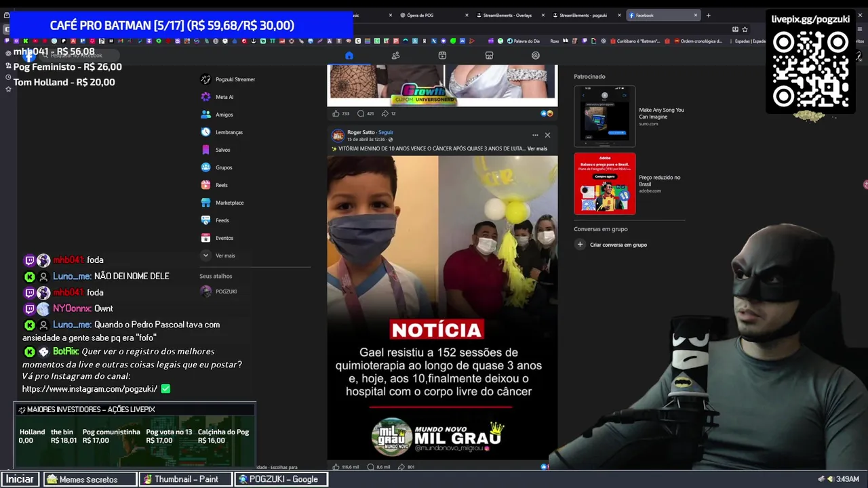Open the Marketplace storefront icon in top bar
The image size is (868, 488).
489,56
